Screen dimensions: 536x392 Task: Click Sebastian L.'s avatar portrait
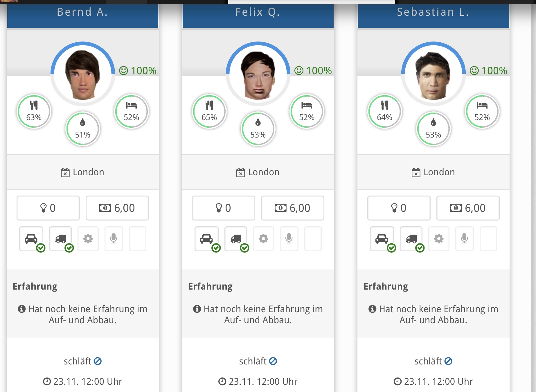433,75
